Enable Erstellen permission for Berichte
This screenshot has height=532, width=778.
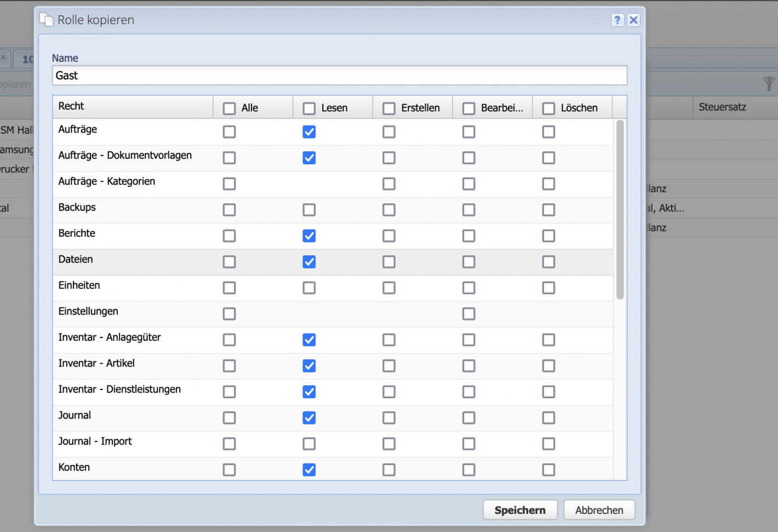click(389, 236)
